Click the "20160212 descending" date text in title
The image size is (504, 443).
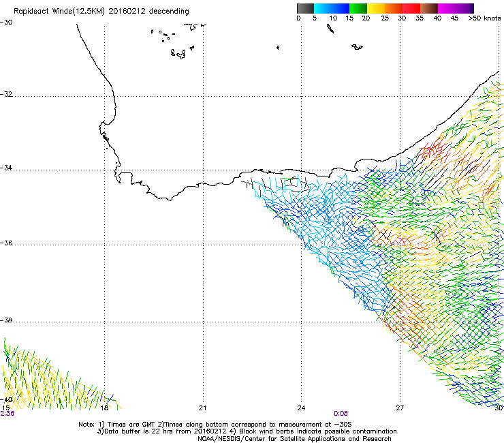tap(149, 12)
